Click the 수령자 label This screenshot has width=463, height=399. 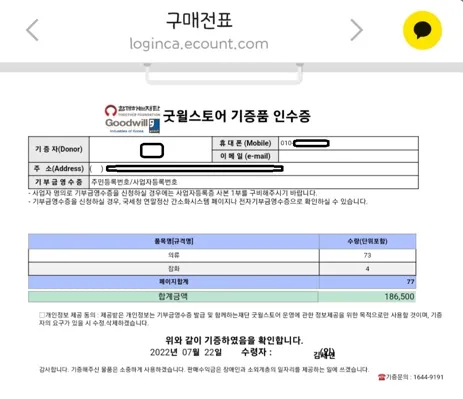(256, 352)
